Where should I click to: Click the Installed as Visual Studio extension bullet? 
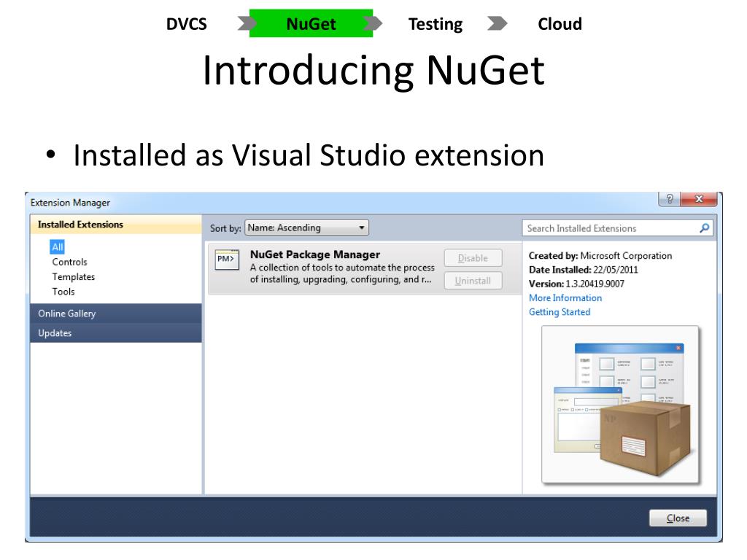point(309,155)
